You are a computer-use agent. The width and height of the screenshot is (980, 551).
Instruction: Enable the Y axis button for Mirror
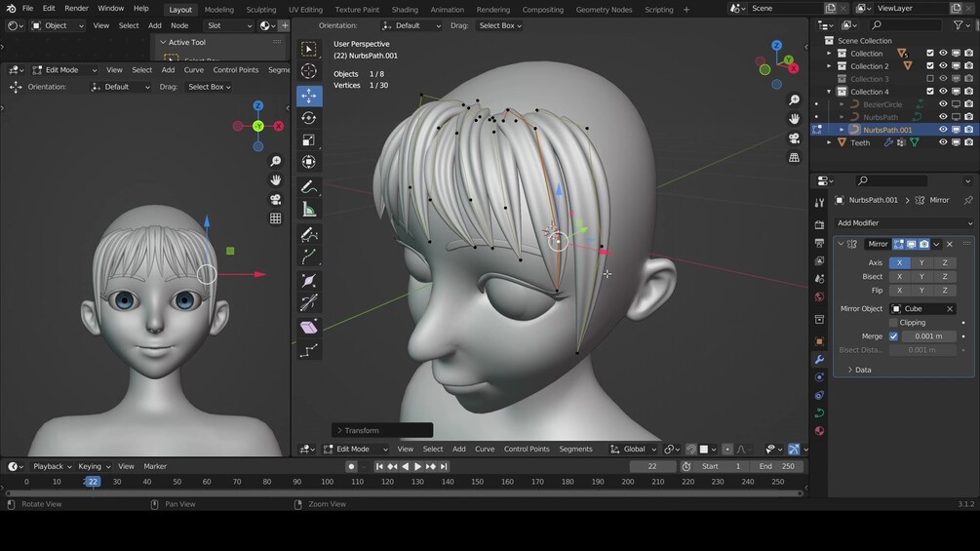tap(921, 263)
